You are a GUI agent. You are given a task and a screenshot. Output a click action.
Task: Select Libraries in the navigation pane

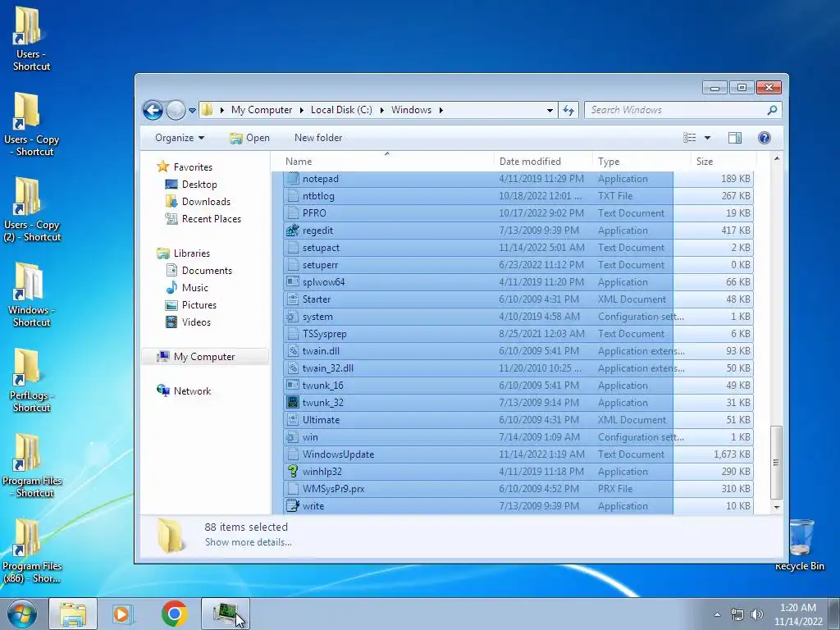(191, 253)
